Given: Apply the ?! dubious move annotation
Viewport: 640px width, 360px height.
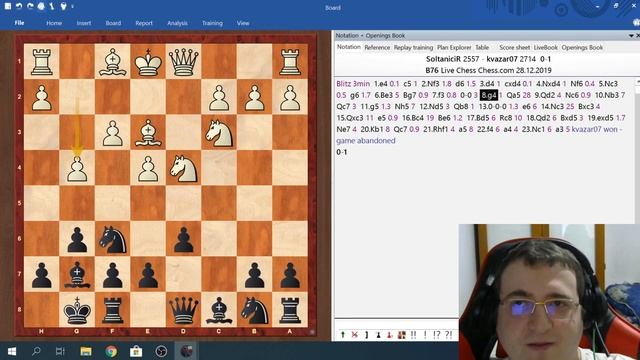Looking at the screenshot, I should pyautogui.click(x=449, y=335).
